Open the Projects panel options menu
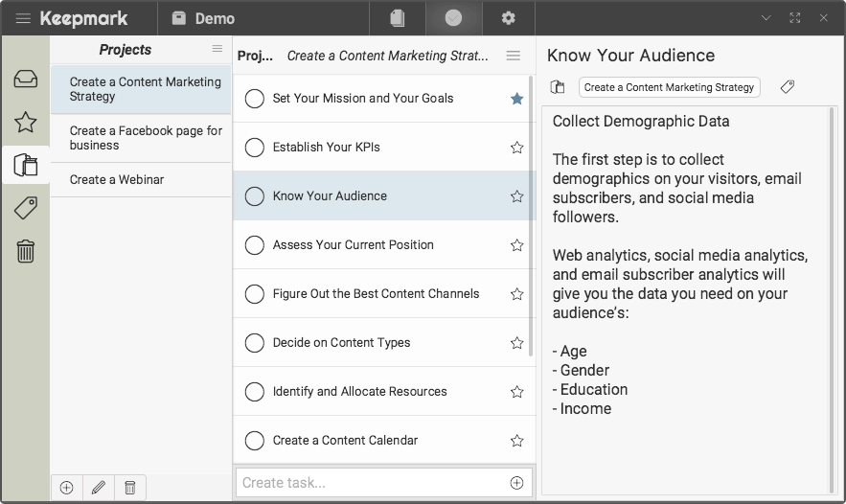The height and width of the screenshot is (504, 846). click(217, 49)
